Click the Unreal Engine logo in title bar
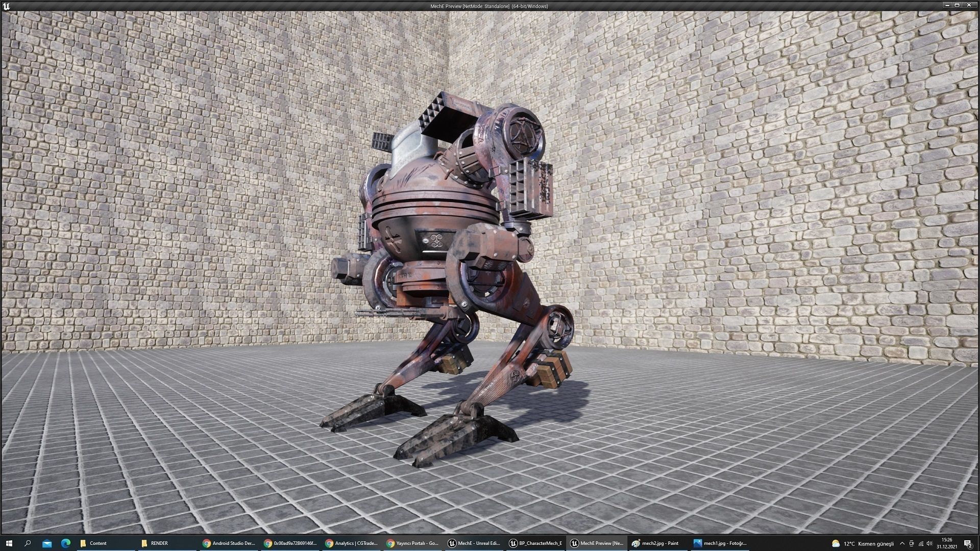This screenshot has height=551, width=980. [x=6, y=6]
